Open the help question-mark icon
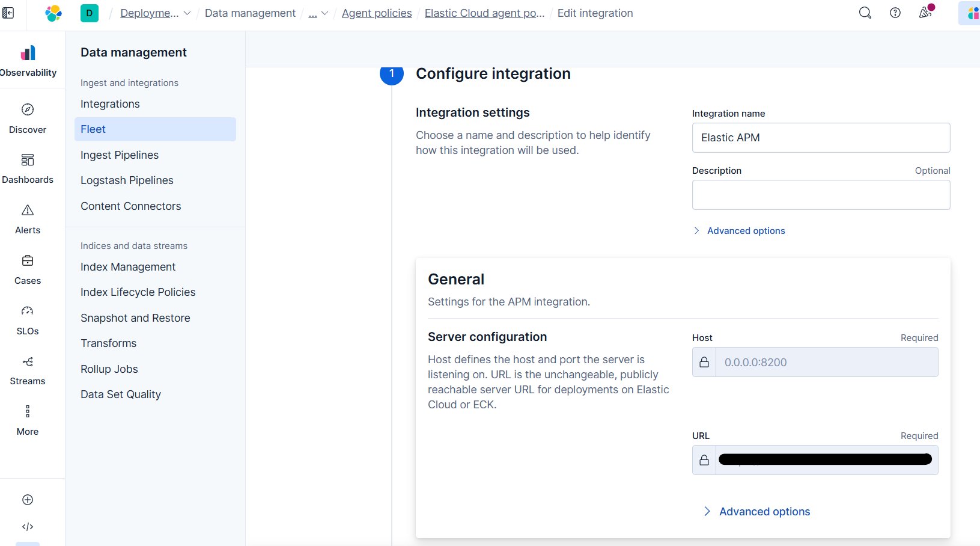The height and width of the screenshot is (546, 980). pos(895,12)
